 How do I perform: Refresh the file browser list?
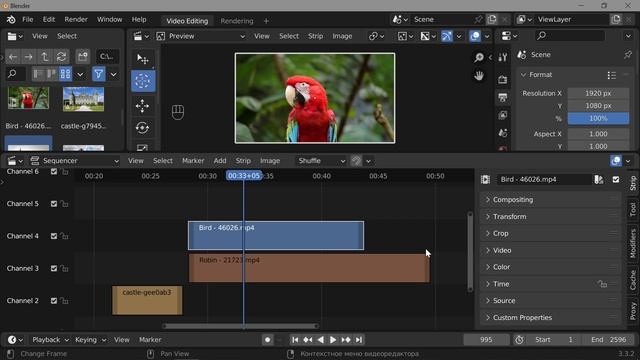pyautogui.click(x=61, y=57)
